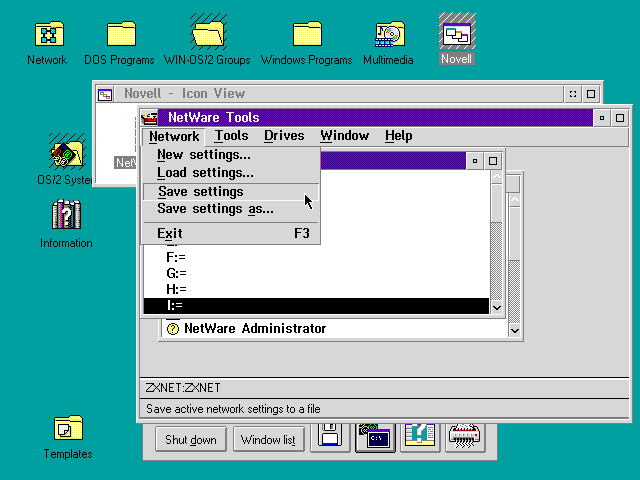Minimize the inner drives child window
Screen dimensions: 640x480
[475, 161]
